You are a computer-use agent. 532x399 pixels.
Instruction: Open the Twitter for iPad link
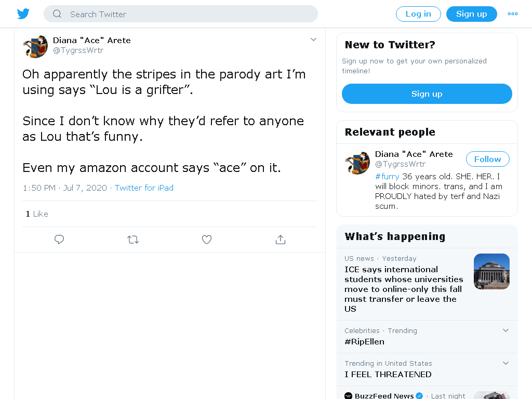(144, 188)
